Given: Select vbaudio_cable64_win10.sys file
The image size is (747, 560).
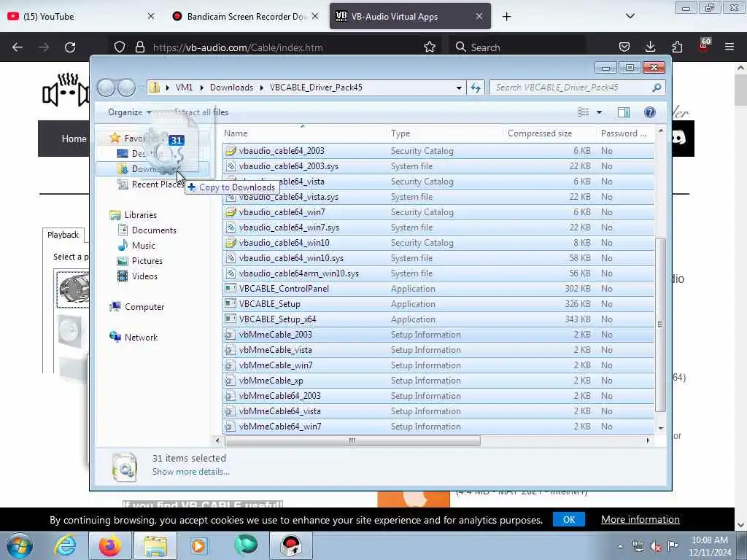Looking at the screenshot, I should pos(438,258).
